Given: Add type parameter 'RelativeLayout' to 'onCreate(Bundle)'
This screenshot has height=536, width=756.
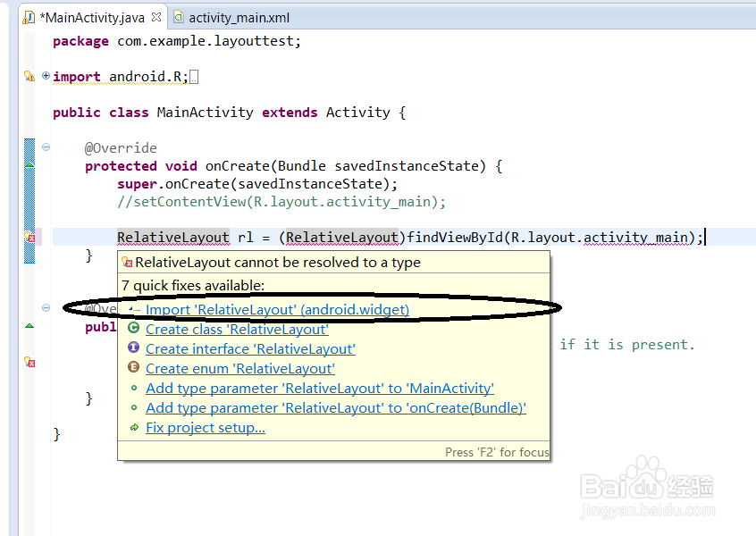Looking at the screenshot, I should click(x=336, y=407).
